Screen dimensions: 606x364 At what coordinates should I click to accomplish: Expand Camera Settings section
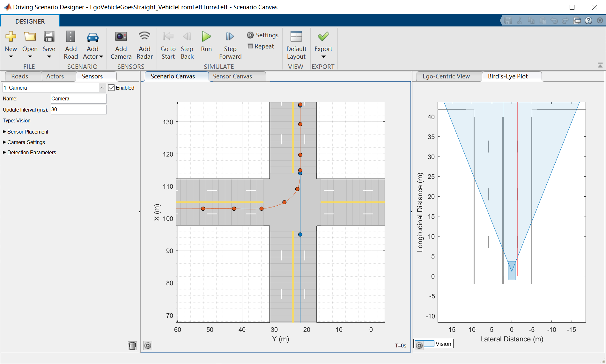[x=4, y=142]
